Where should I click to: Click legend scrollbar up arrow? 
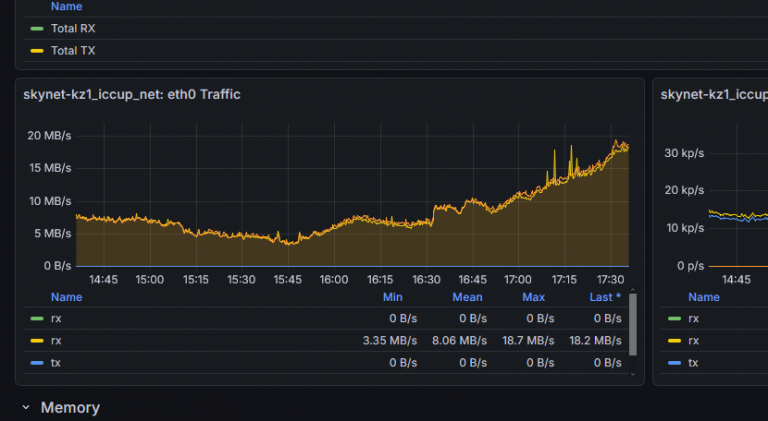pyautogui.click(x=633, y=290)
